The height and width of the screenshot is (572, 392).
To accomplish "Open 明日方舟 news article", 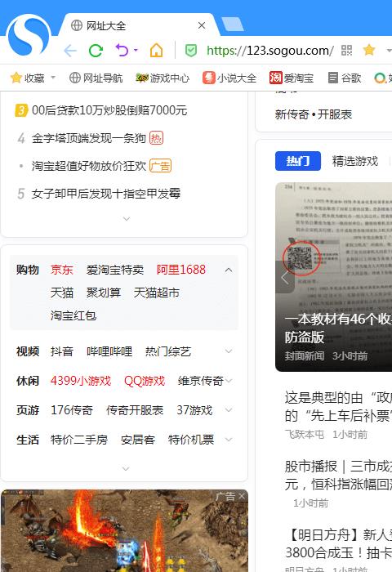I will point(338,544).
